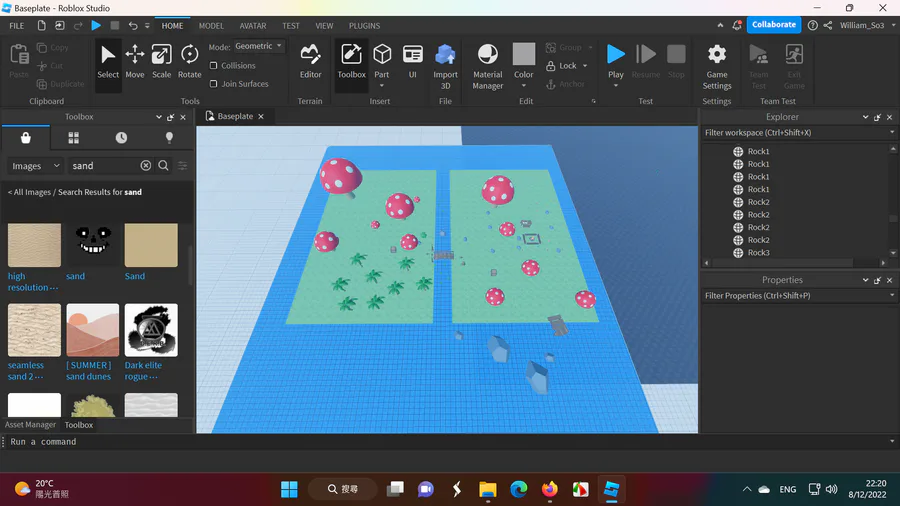Switch to the VIEW ribbon tab

[x=324, y=26]
